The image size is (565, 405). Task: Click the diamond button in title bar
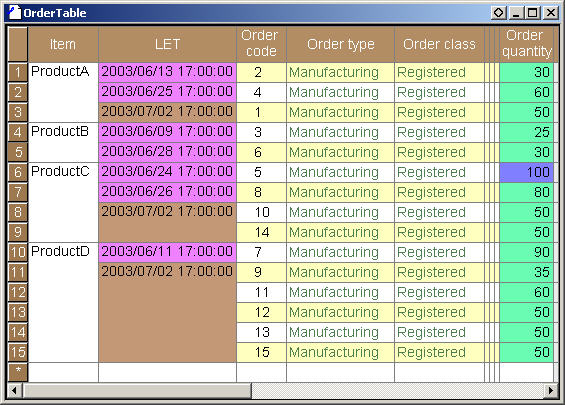pyautogui.click(x=499, y=13)
